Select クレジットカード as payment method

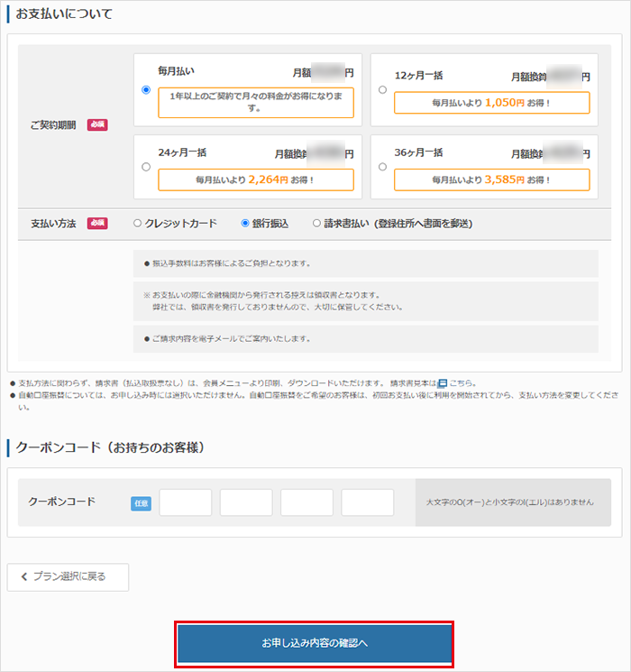click(x=138, y=223)
